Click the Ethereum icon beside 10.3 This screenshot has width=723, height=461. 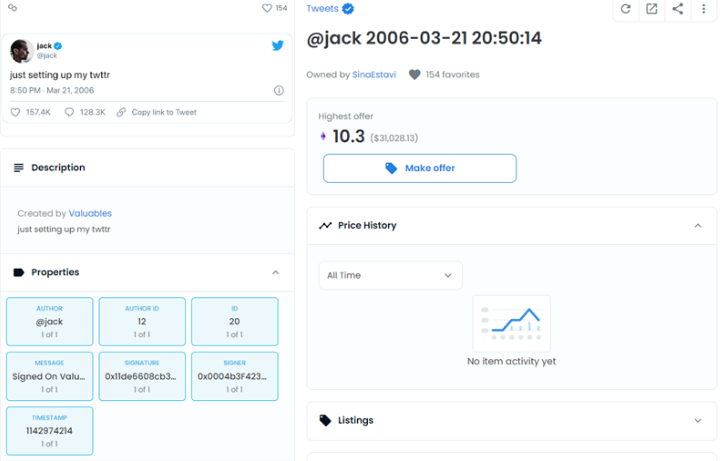(323, 136)
